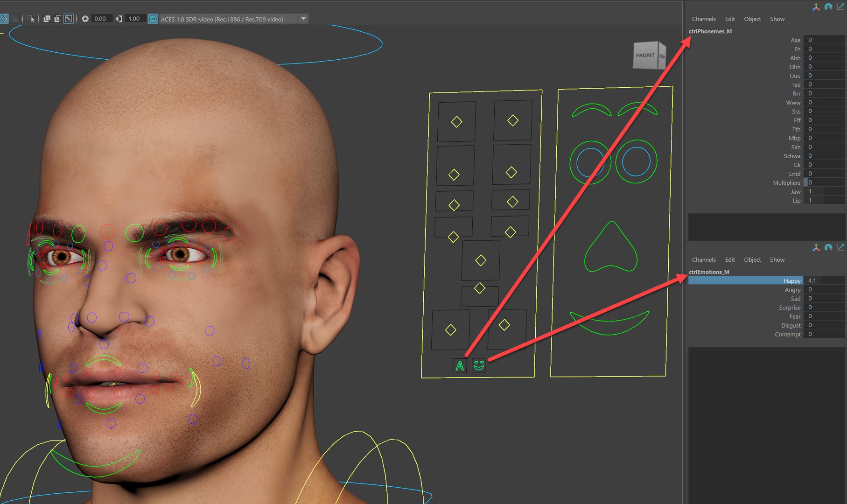Open Edit menu in ctrlPhonemes_M panel
This screenshot has width=847, height=504.
730,19
